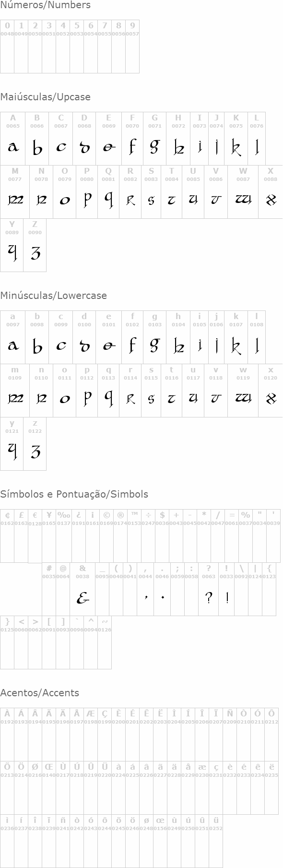The image size is (283, 868).
Task: Click the Acentos/Accents section heading
Action: pyautogui.click(x=40, y=693)
